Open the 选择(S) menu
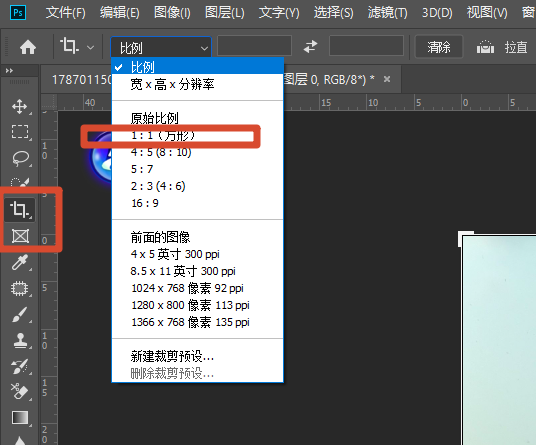 coord(334,13)
